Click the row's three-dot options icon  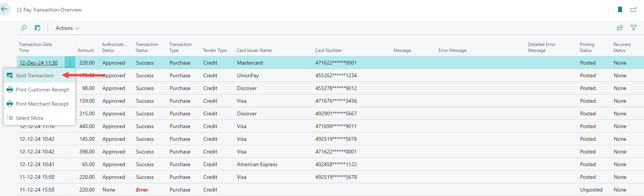pyautogui.click(x=70, y=63)
